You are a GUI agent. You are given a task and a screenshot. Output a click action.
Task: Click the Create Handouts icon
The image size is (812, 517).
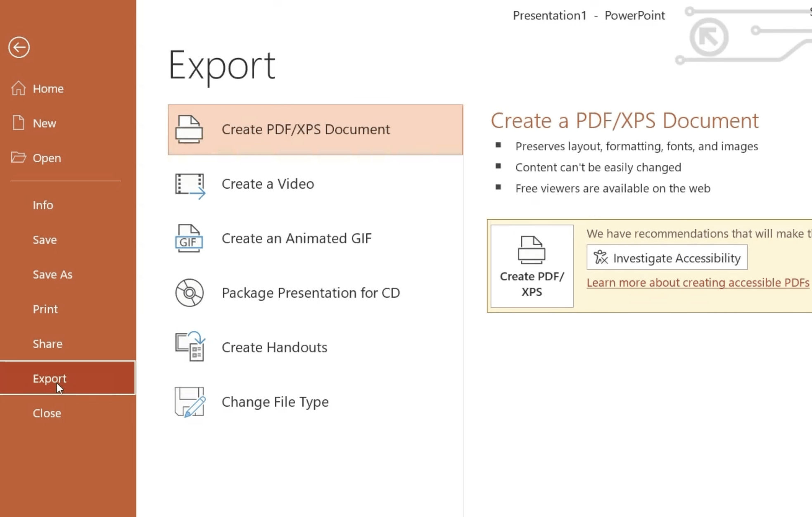pyautogui.click(x=190, y=346)
